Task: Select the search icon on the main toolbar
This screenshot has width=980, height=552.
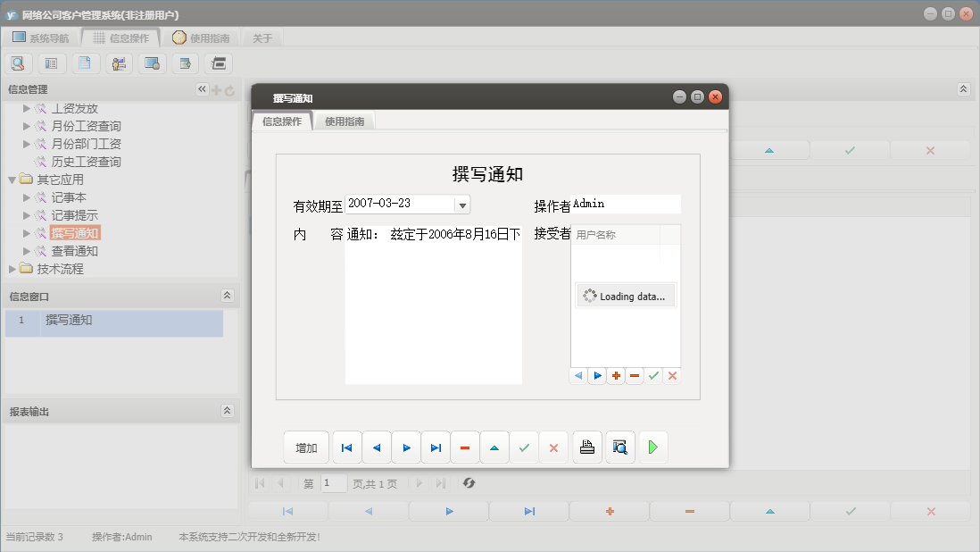Action: tap(18, 63)
